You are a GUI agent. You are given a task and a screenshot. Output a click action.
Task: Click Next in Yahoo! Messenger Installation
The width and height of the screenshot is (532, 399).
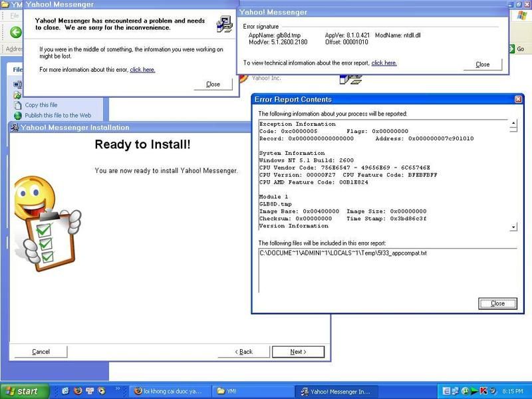click(298, 352)
